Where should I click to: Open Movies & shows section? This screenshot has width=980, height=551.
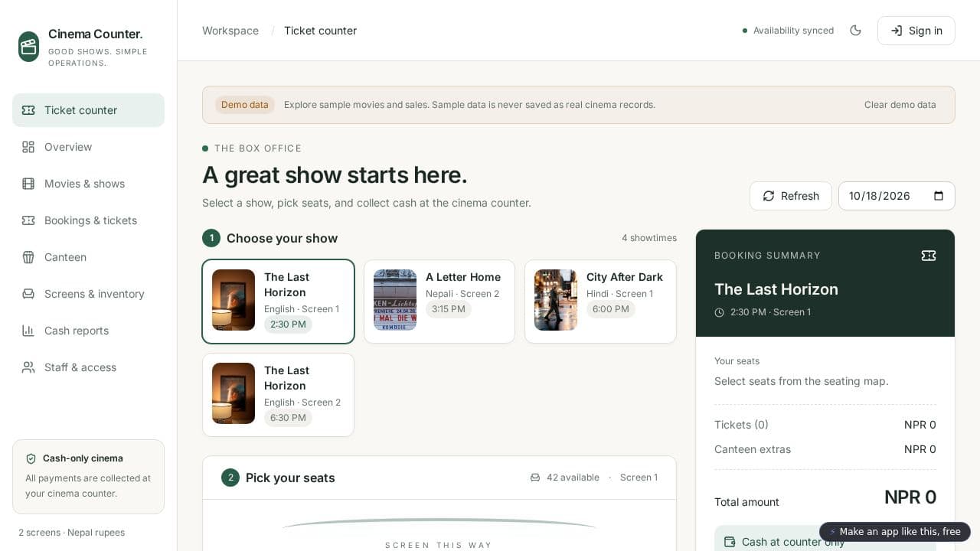(88, 184)
